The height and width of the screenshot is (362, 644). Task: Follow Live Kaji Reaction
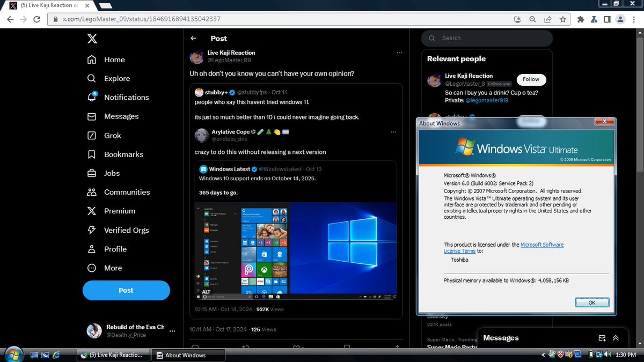(x=531, y=79)
